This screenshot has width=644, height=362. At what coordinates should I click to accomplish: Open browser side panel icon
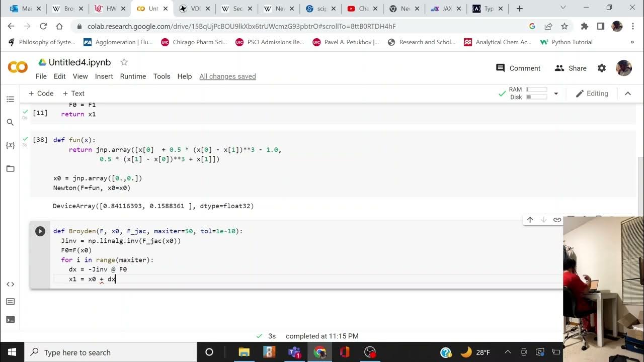601,26
